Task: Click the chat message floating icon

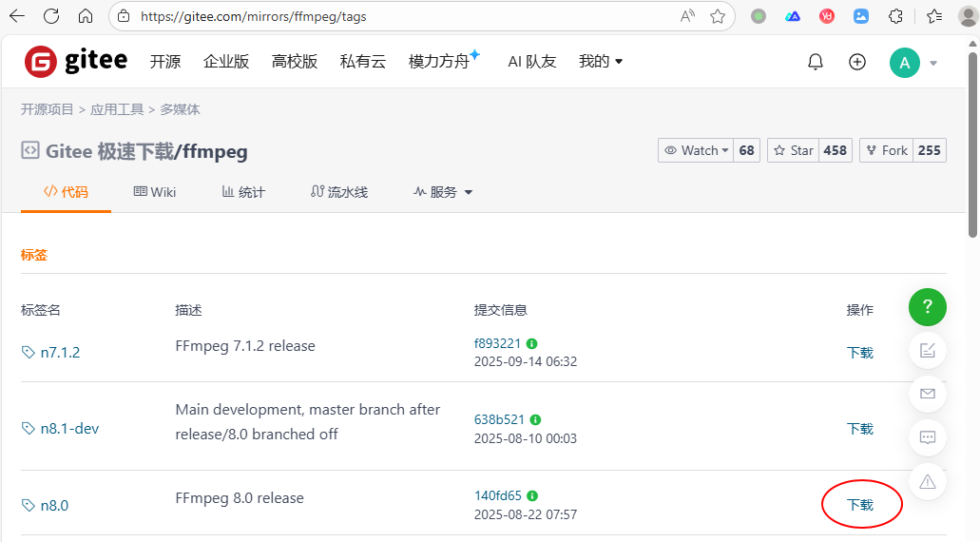Action: click(928, 437)
